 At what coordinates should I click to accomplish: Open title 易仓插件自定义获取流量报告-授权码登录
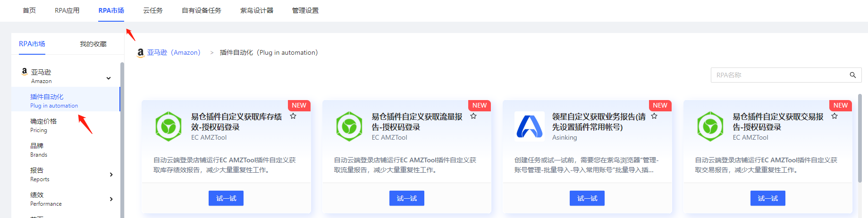417,122
